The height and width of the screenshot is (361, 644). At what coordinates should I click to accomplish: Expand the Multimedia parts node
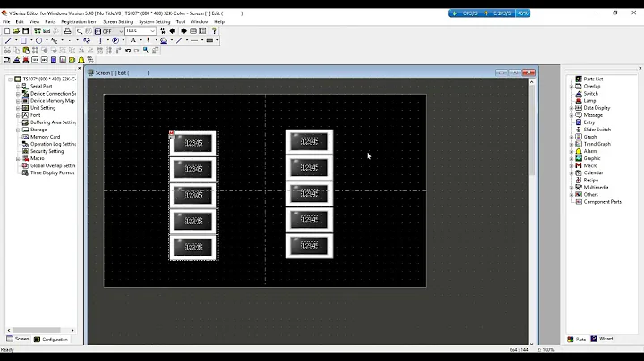(572, 188)
